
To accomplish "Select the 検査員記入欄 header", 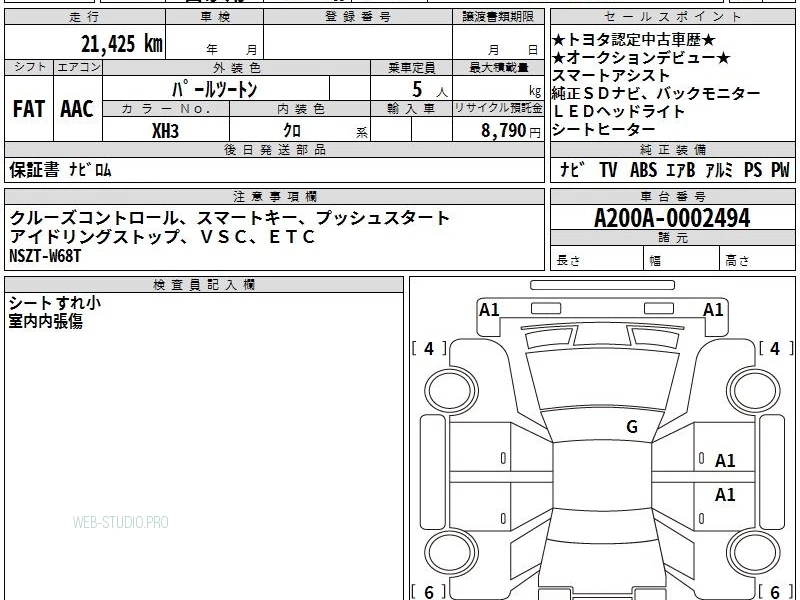I will coord(204,285).
